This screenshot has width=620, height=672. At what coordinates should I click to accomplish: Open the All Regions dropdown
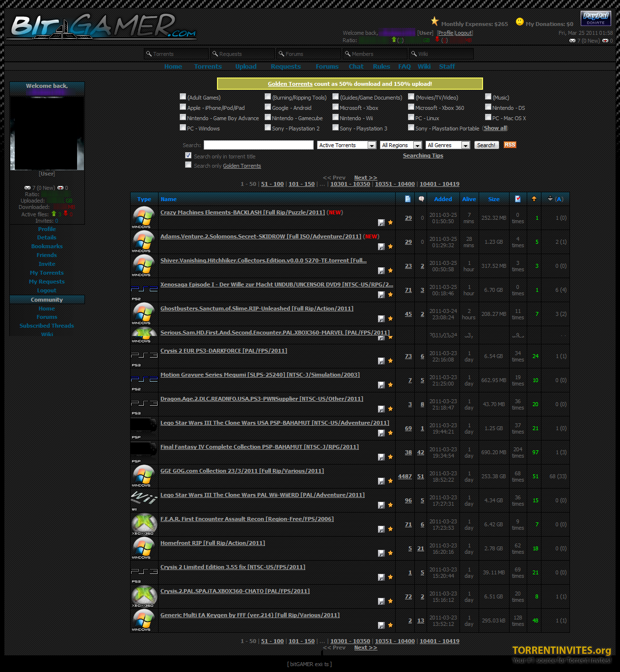pyautogui.click(x=401, y=145)
